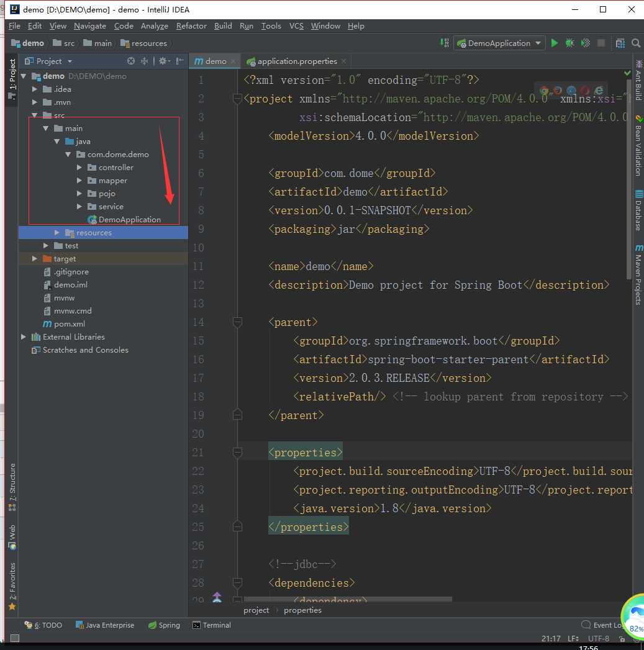Viewport: 644px width, 650px height.
Task: Expand the controller package
Action: [79, 168]
